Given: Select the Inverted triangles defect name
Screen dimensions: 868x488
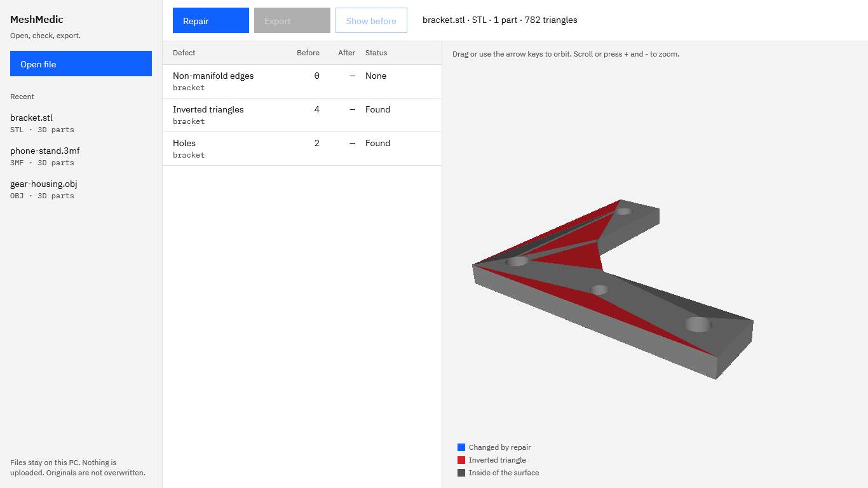Looking at the screenshot, I should [x=208, y=109].
